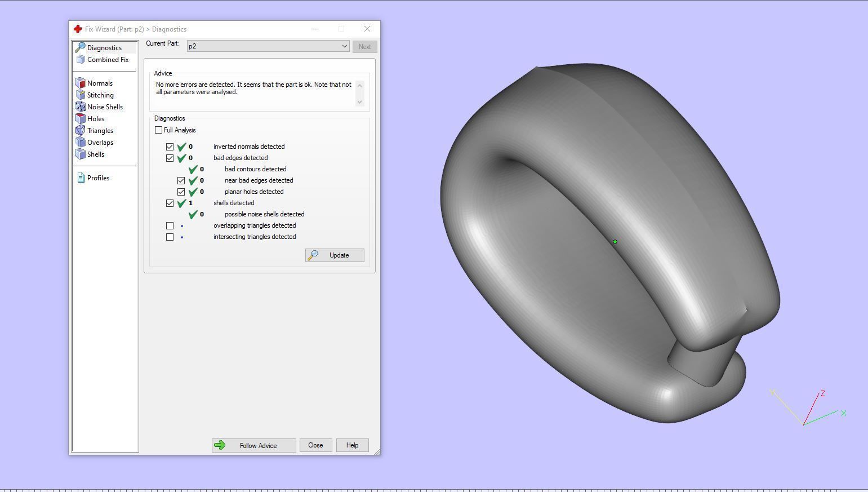
Task: Click the Shells icon in sidebar
Action: (x=80, y=154)
